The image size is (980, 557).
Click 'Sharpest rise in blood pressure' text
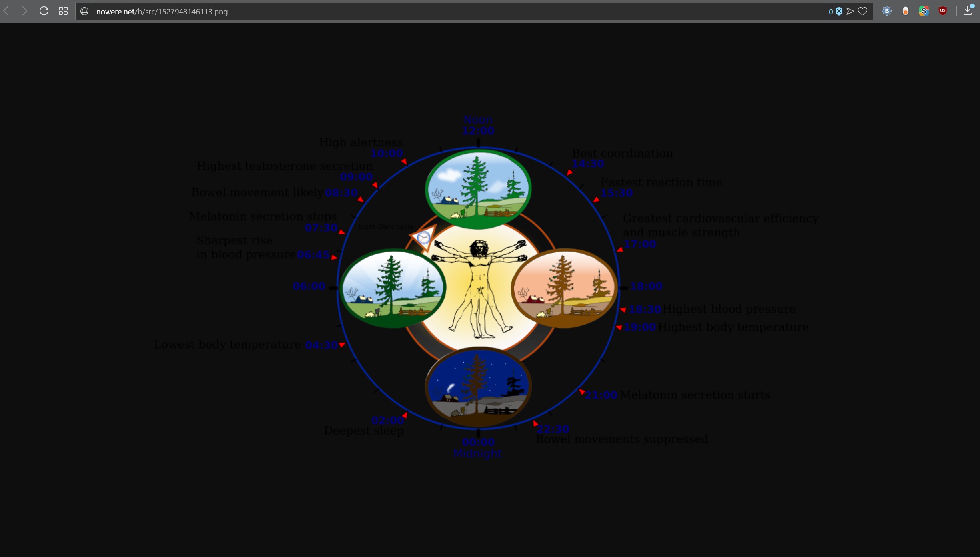point(246,247)
